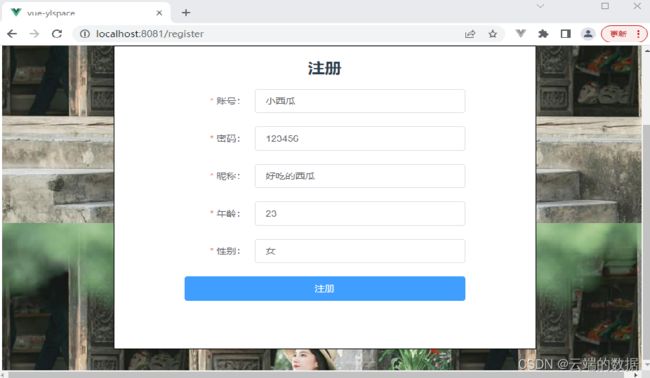Focus the address bar URL

pos(150,34)
